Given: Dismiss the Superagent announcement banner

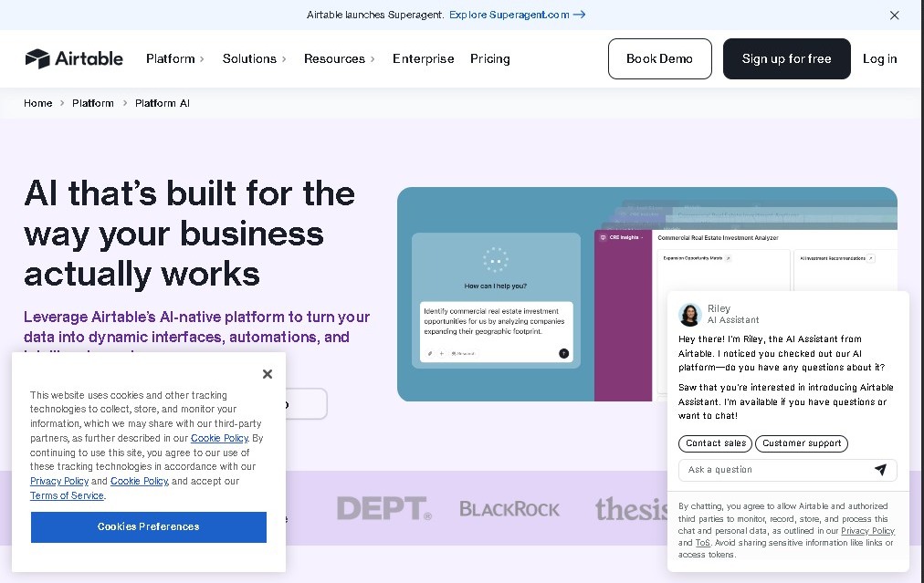Looking at the screenshot, I should 894,16.
